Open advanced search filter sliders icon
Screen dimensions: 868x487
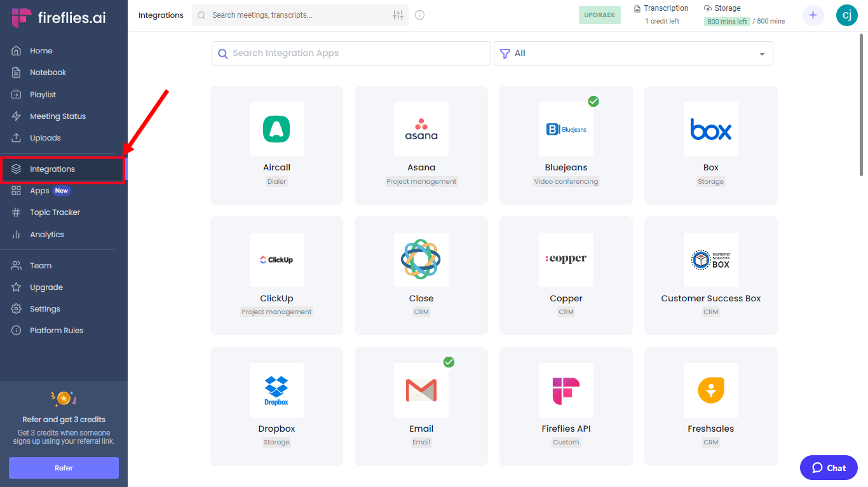(398, 15)
